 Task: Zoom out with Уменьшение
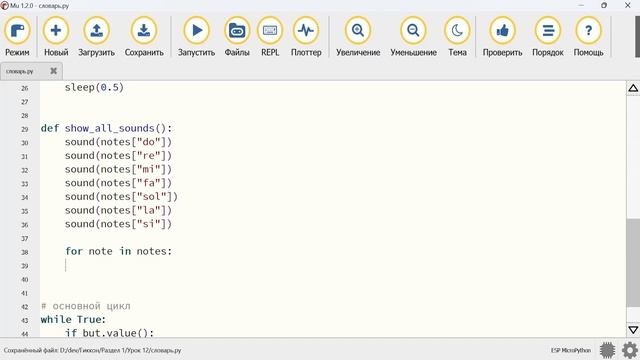click(x=413, y=36)
